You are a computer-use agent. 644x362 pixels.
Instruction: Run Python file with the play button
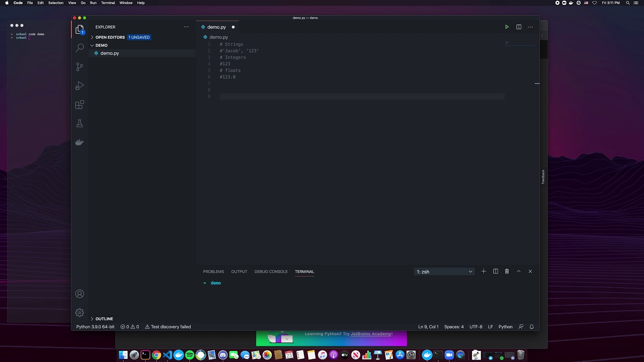pos(507,27)
